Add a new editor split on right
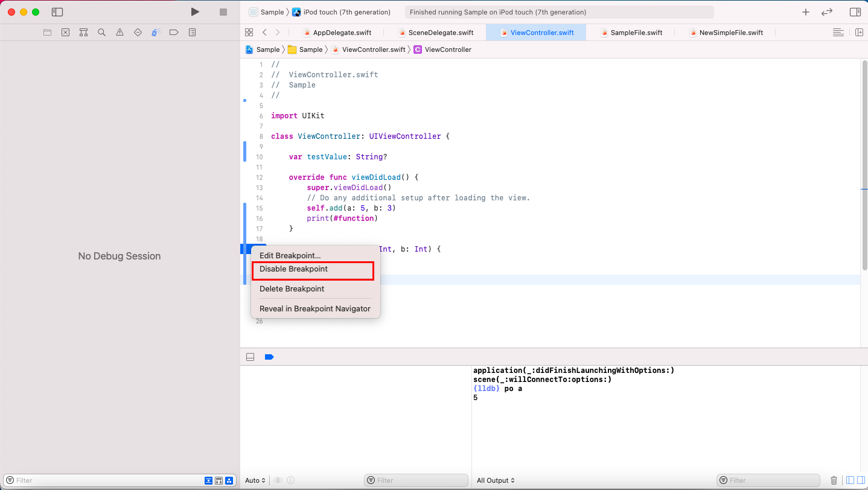 coord(859,32)
